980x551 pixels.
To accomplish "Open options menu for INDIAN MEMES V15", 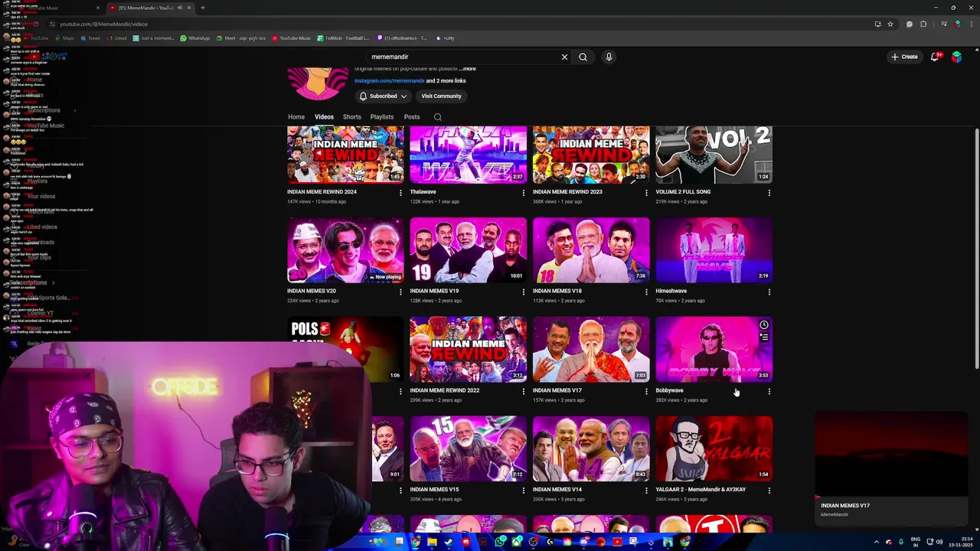I will click(524, 491).
